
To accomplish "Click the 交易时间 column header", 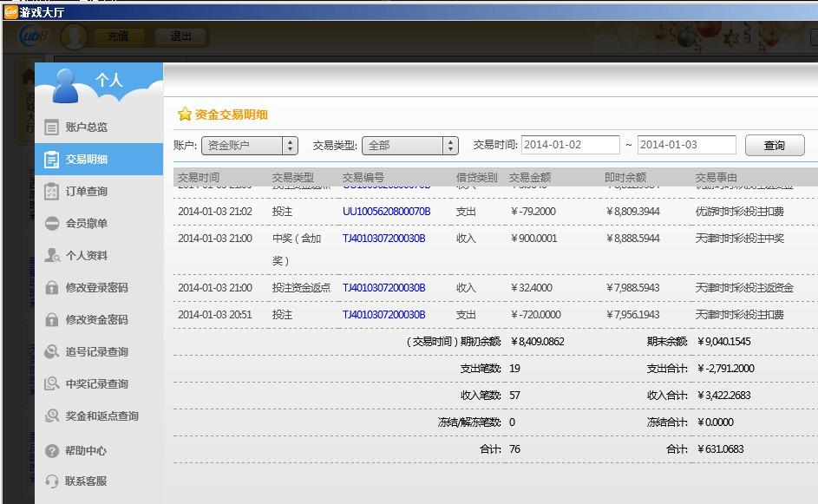I will pos(199,177).
